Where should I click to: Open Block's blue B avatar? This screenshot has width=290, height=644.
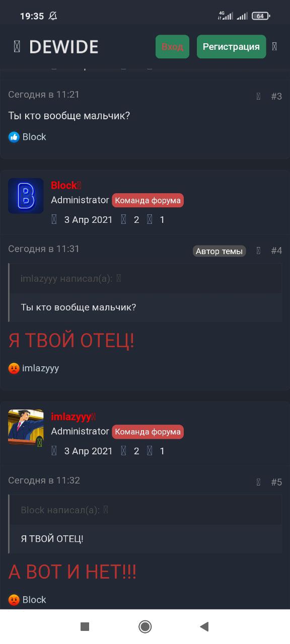tap(26, 196)
